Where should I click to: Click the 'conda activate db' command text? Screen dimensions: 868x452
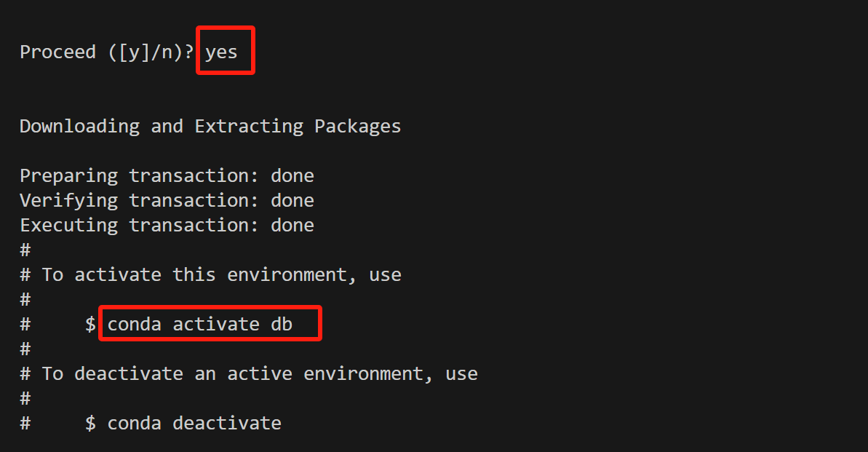[200, 324]
